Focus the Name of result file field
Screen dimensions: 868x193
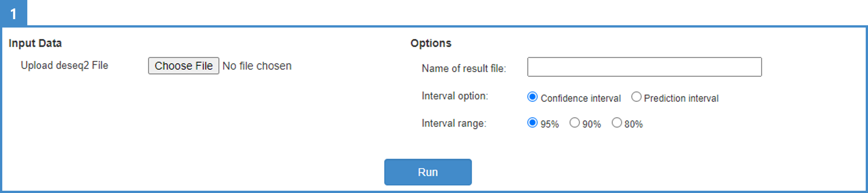pyautogui.click(x=644, y=67)
